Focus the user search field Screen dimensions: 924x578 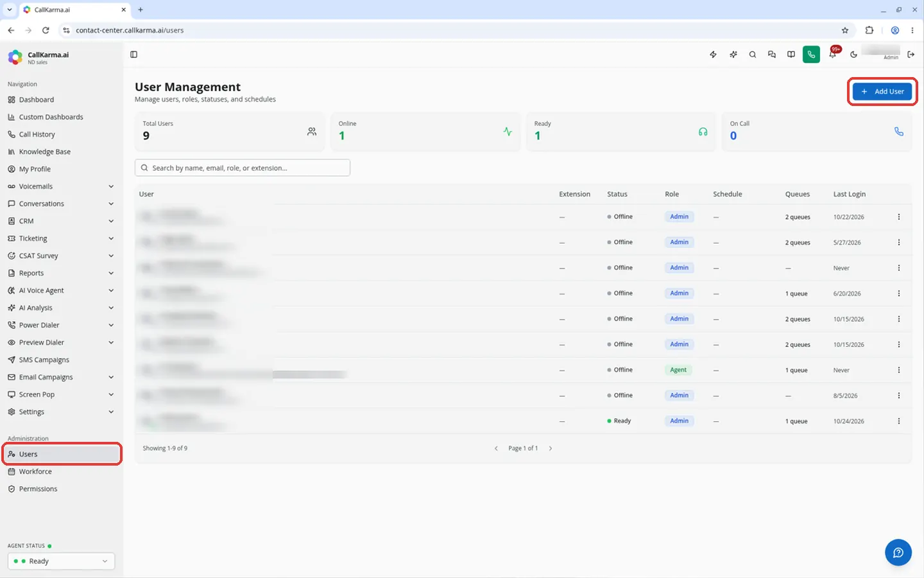point(243,168)
